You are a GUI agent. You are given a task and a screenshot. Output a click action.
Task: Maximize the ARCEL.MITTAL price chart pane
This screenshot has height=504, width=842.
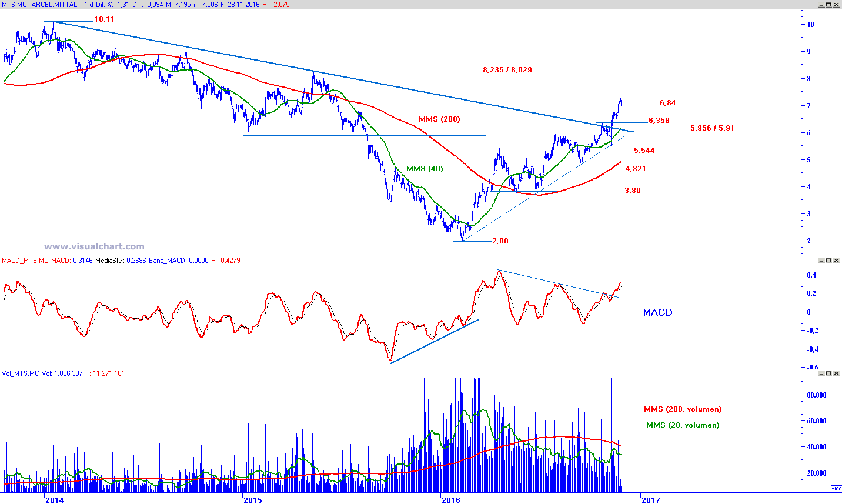point(828,5)
